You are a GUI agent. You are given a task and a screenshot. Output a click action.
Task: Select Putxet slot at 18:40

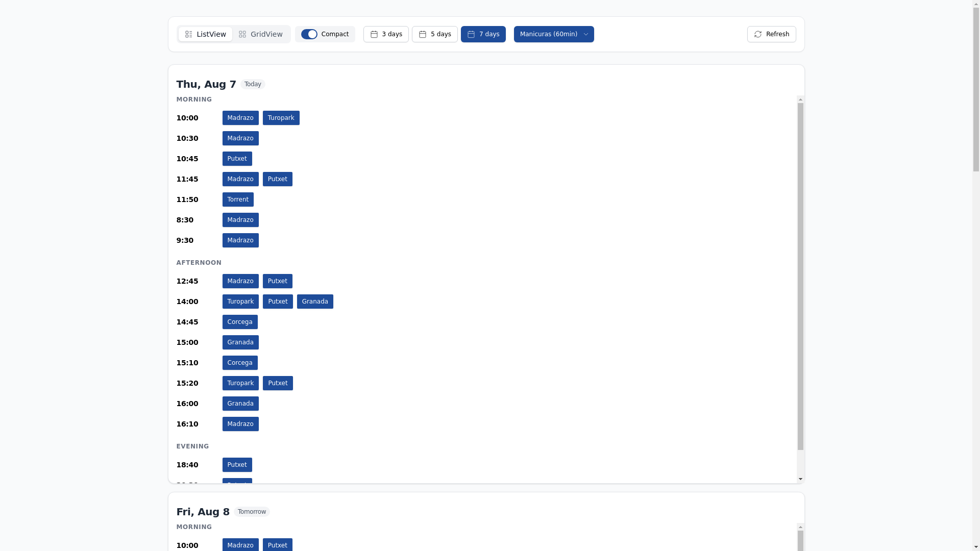click(237, 465)
